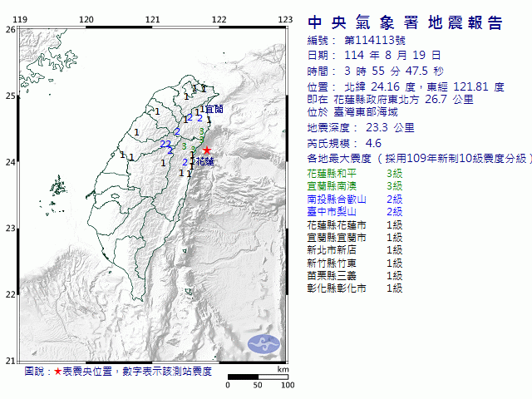The width and height of the screenshot is (532, 399).
Task: Select the 南投縣合歡山 intensity row
Action: pos(354,199)
